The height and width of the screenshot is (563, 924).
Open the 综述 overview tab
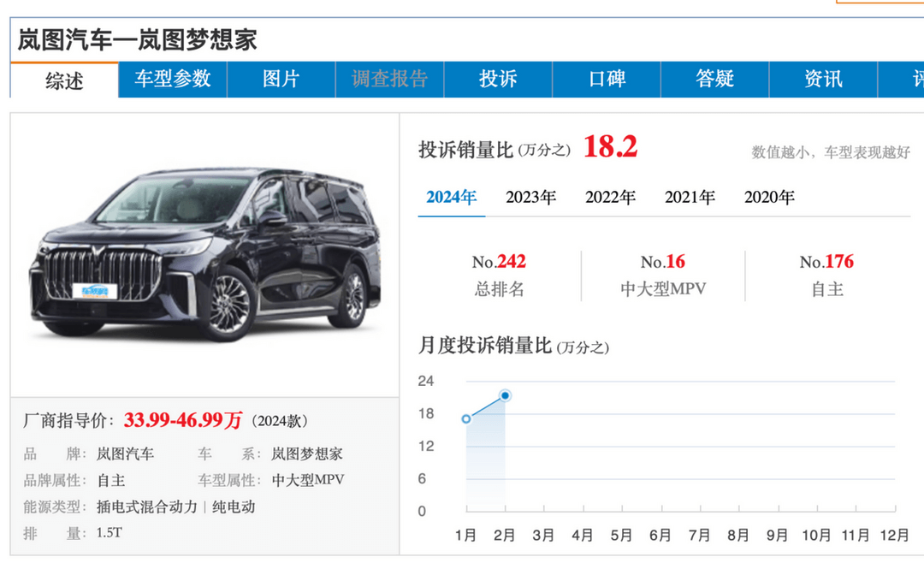[x=64, y=80]
